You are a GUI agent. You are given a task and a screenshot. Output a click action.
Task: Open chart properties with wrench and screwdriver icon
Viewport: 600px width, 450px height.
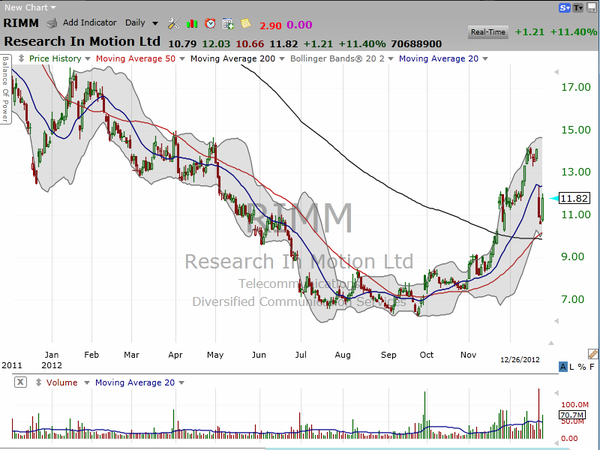(x=173, y=23)
